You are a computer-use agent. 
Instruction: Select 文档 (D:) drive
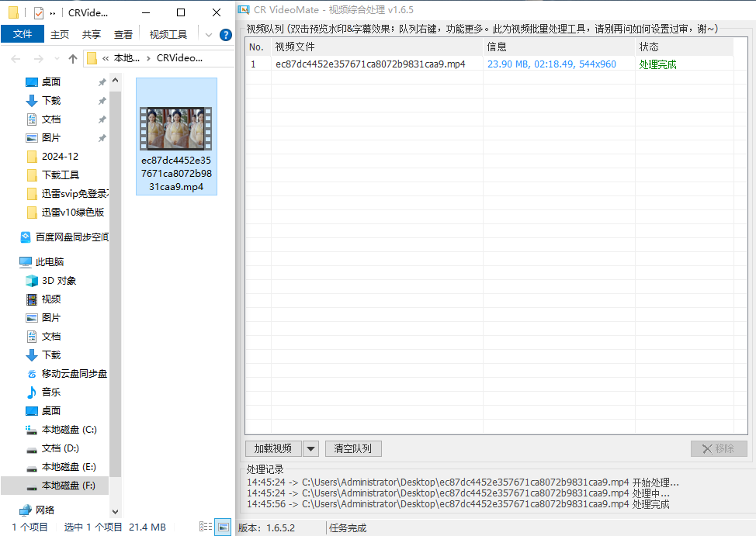click(x=61, y=448)
